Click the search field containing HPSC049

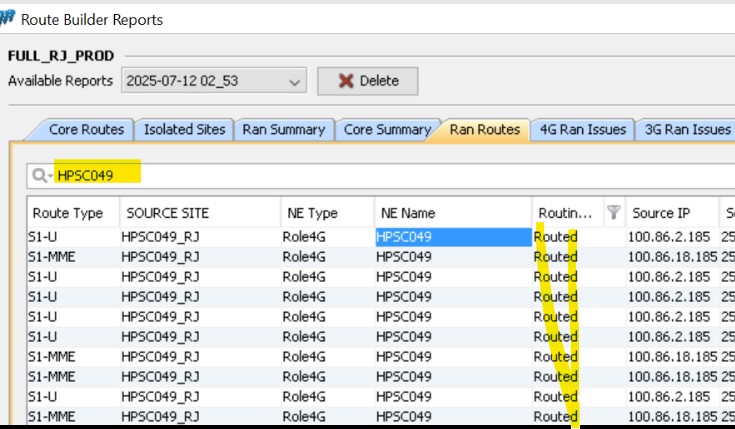click(380, 175)
